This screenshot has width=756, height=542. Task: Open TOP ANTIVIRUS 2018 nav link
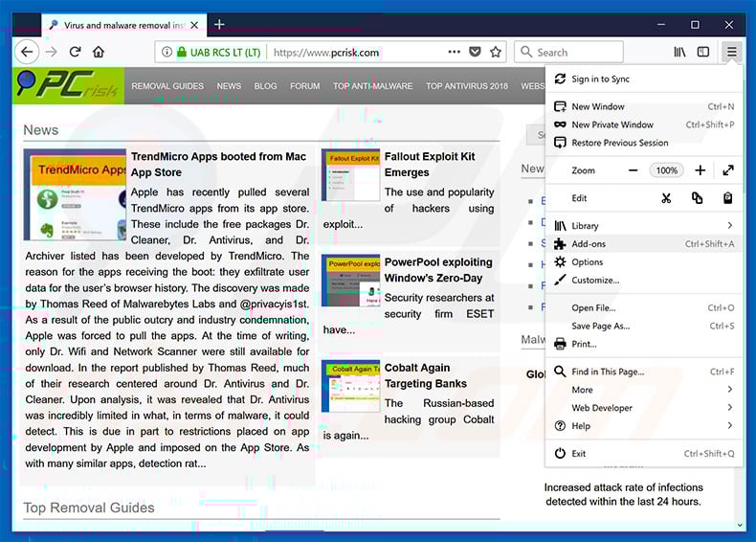tap(467, 86)
